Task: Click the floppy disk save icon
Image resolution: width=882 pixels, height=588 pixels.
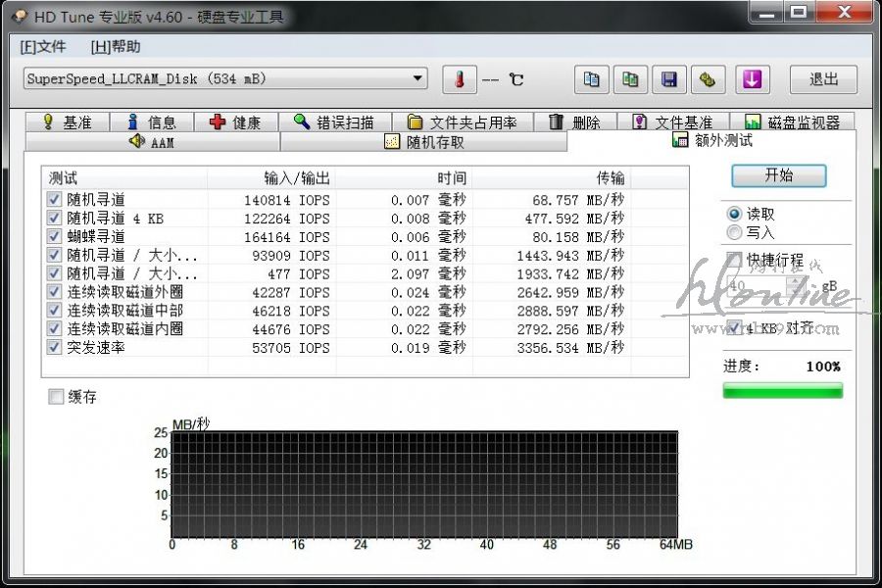Action: tap(669, 79)
